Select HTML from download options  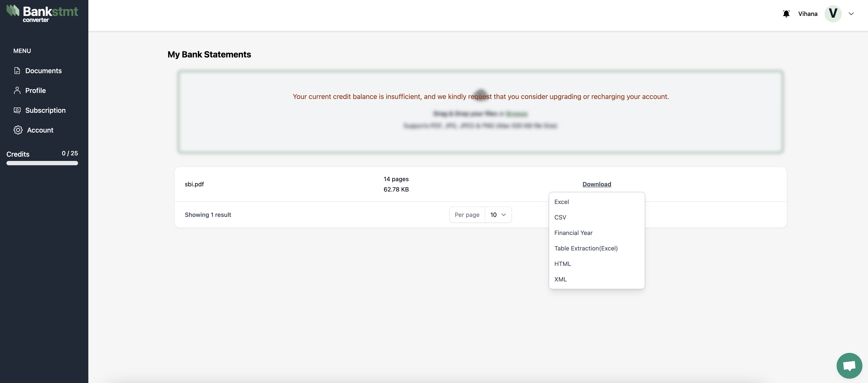click(x=562, y=264)
